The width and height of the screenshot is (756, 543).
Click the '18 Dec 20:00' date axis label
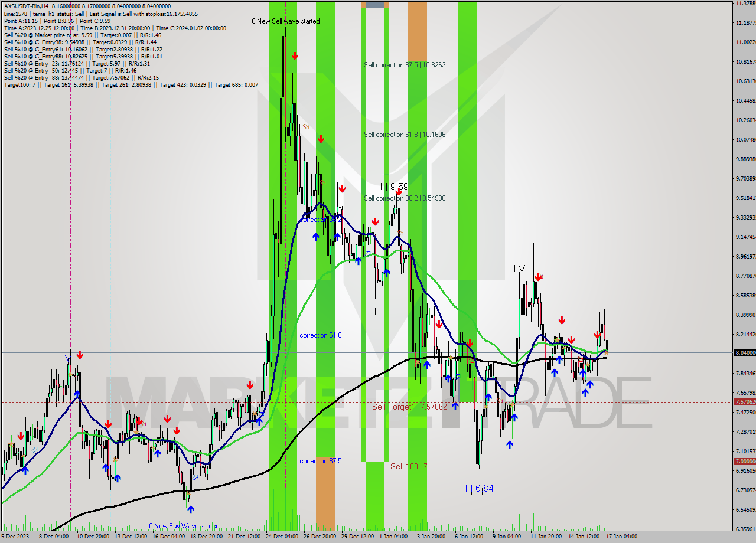pyautogui.click(x=207, y=537)
